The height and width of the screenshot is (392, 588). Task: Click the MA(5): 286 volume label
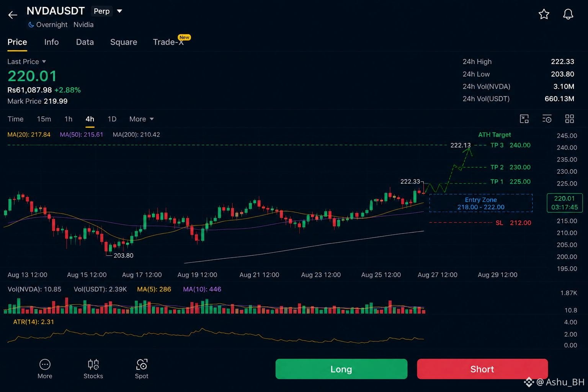154,289
